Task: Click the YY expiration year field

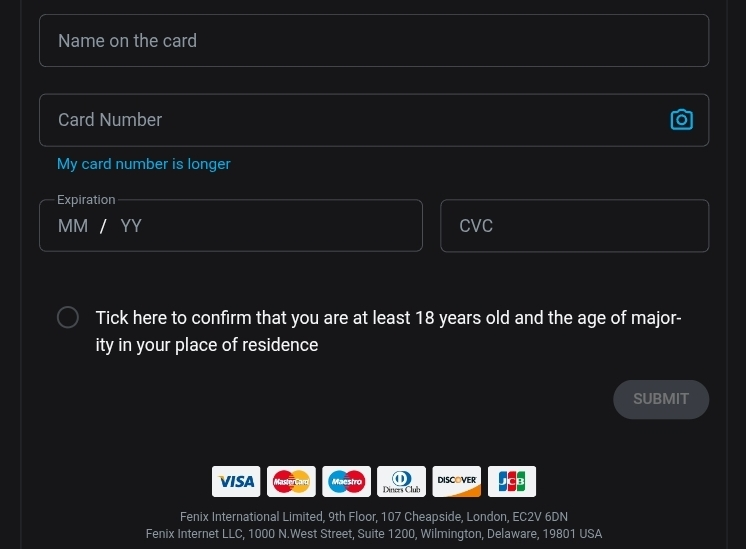Action: (131, 226)
